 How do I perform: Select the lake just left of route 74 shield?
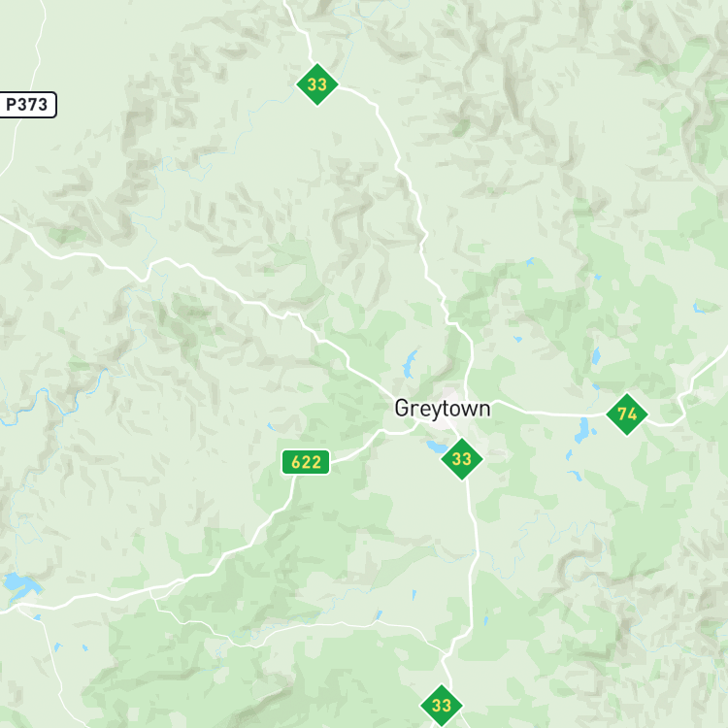click(x=582, y=430)
